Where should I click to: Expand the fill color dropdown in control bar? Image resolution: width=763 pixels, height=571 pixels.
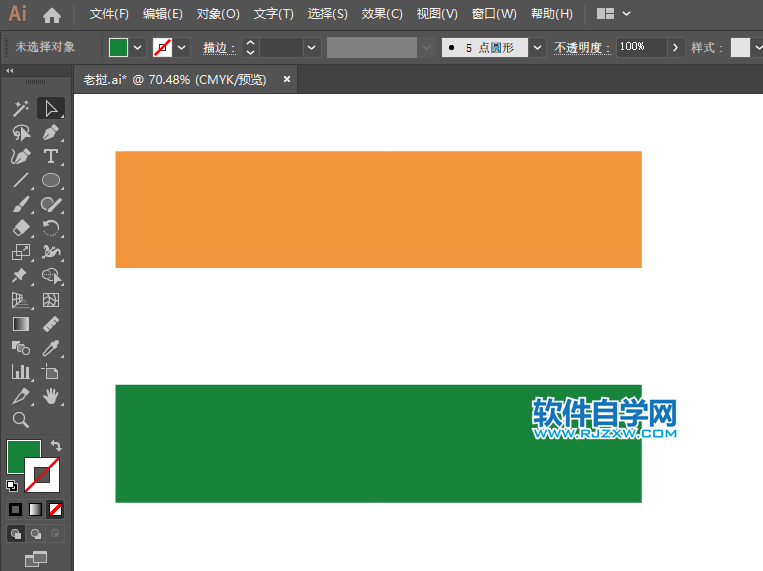(x=137, y=47)
